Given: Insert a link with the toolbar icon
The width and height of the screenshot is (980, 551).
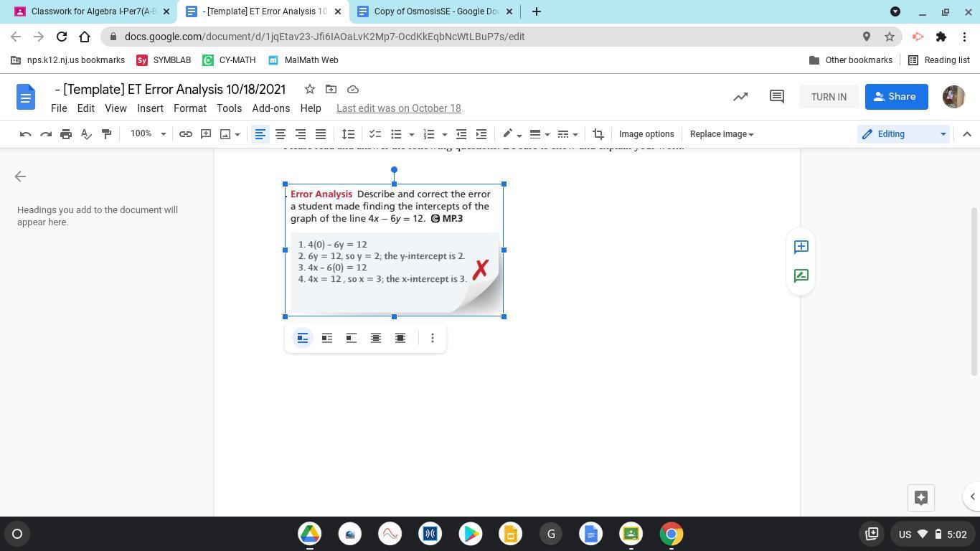Looking at the screenshot, I should 186,134.
